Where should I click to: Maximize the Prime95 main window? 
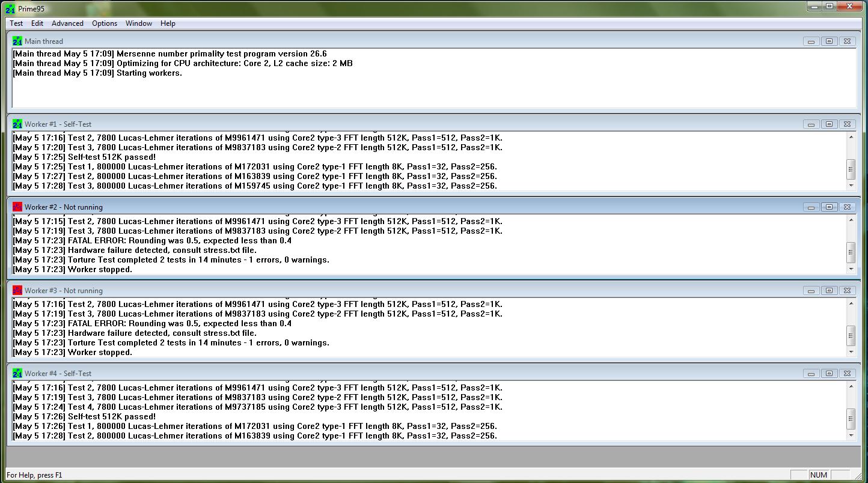[830, 6]
